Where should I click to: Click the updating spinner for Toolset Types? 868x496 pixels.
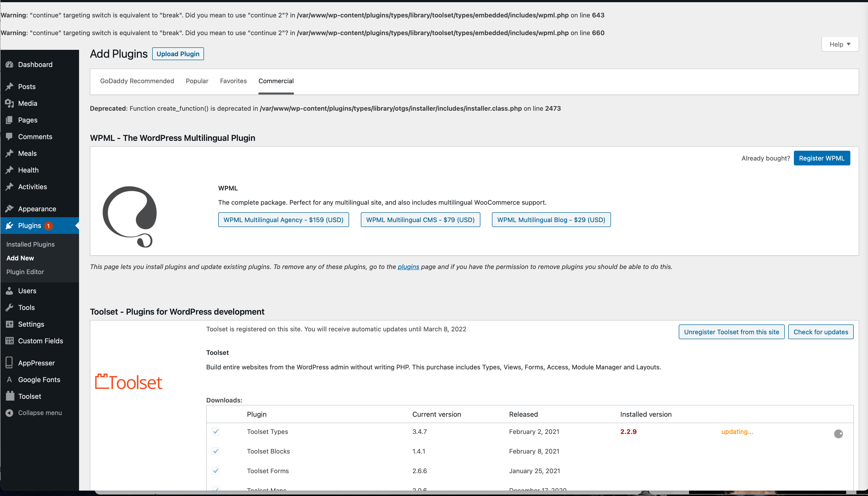(x=838, y=434)
